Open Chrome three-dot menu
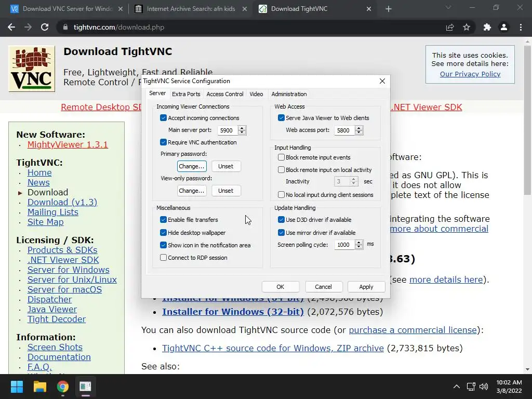 (521, 27)
